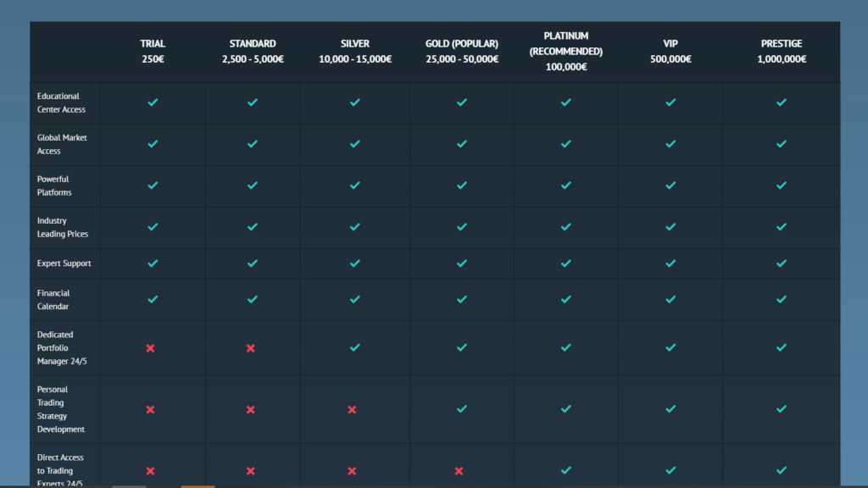This screenshot has height=488, width=868.
Task: Select the Gold (Popular) plan header
Action: [461, 52]
